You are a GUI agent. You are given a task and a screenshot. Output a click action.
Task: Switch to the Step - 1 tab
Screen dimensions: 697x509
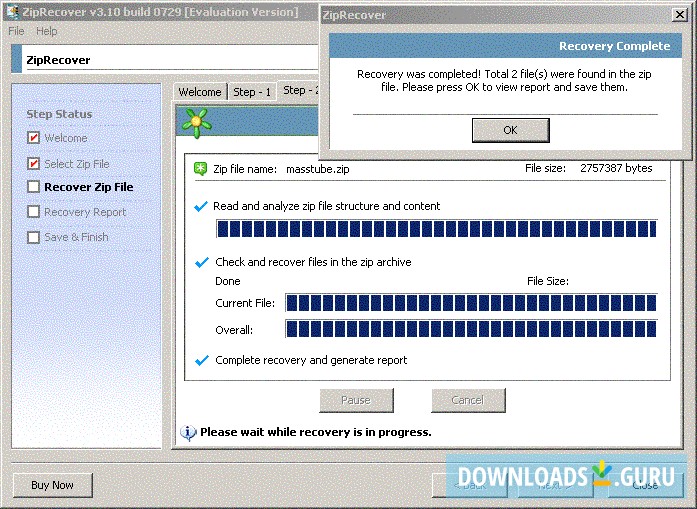coord(252,92)
